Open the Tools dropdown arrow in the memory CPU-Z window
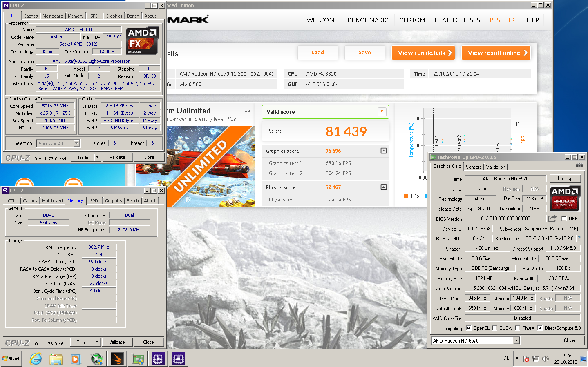This screenshot has height=367, width=588. click(x=97, y=342)
